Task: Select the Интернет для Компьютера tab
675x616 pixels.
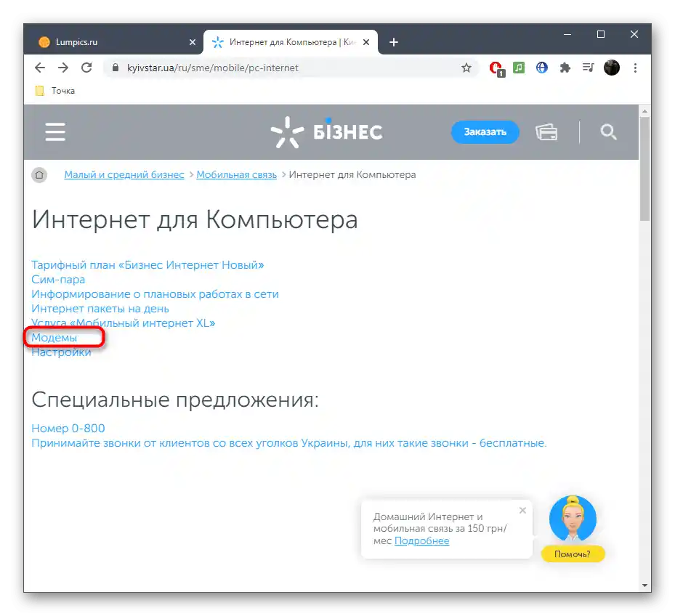Action: 291,42
